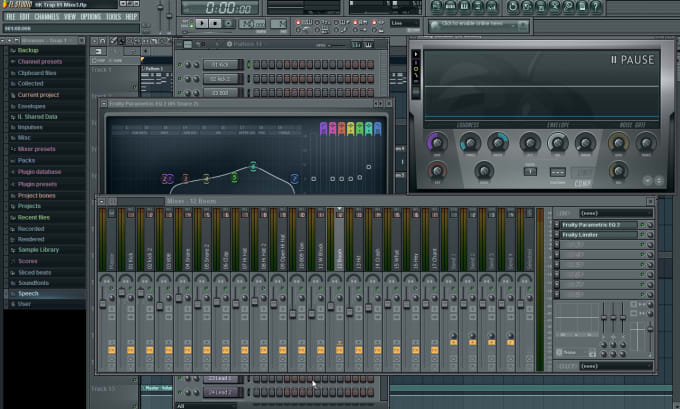Viewport: 680px width, 409px height.
Task: Open the OPTIONS menu
Action: click(x=91, y=16)
